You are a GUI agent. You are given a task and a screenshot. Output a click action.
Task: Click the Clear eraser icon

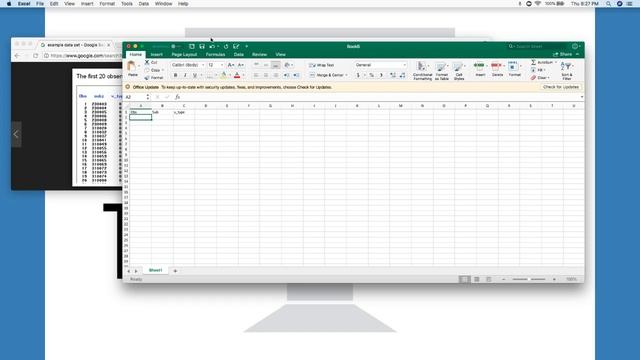click(533, 78)
